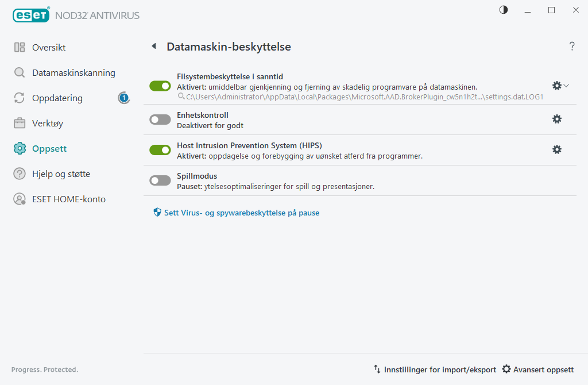
Task: Toggle the dark mode contrast icon in titlebar
Action: pos(503,10)
